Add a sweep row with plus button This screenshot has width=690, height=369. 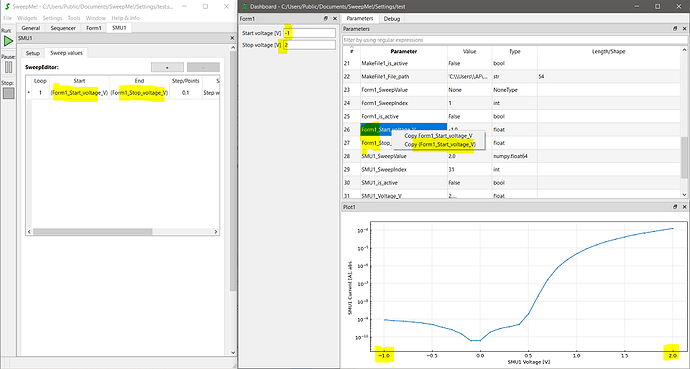(167, 67)
